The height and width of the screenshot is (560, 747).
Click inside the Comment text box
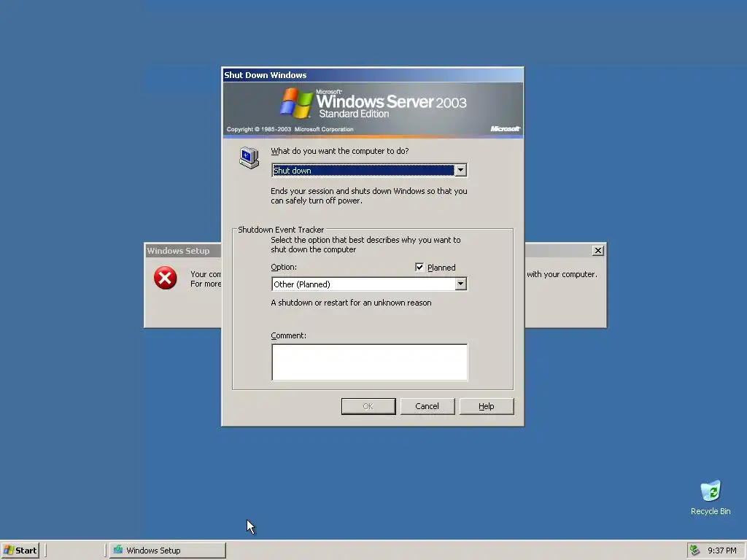coord(369,362)
